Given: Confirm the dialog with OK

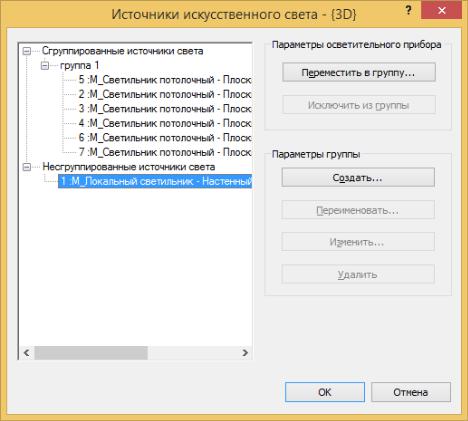Looking at the screenshot, I should tap(325, 392).
